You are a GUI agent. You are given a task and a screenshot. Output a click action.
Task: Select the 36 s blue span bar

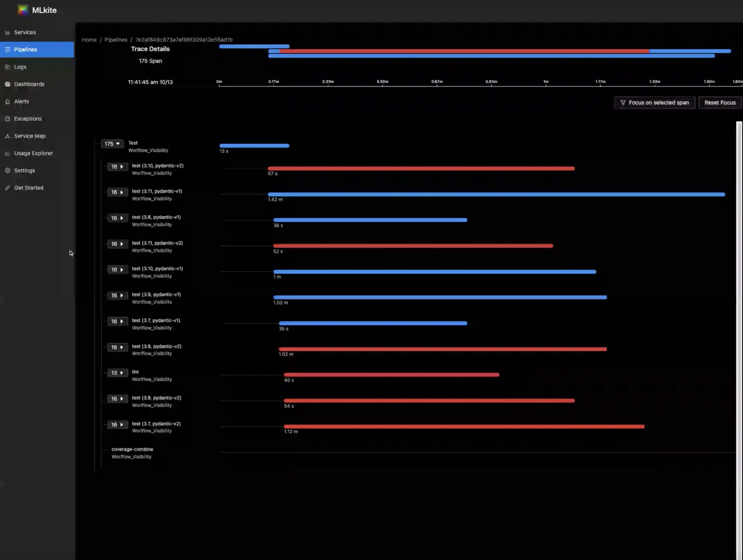click(x=370, y=220)
